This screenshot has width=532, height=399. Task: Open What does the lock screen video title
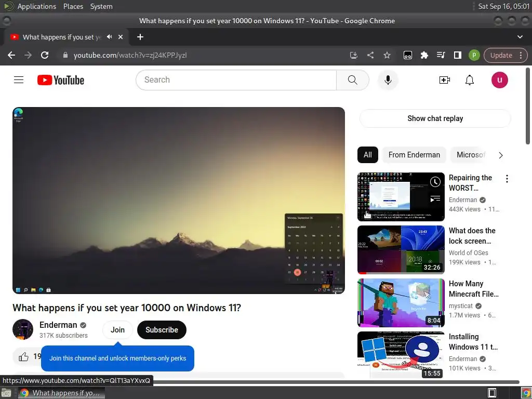(x=472, y=236)
